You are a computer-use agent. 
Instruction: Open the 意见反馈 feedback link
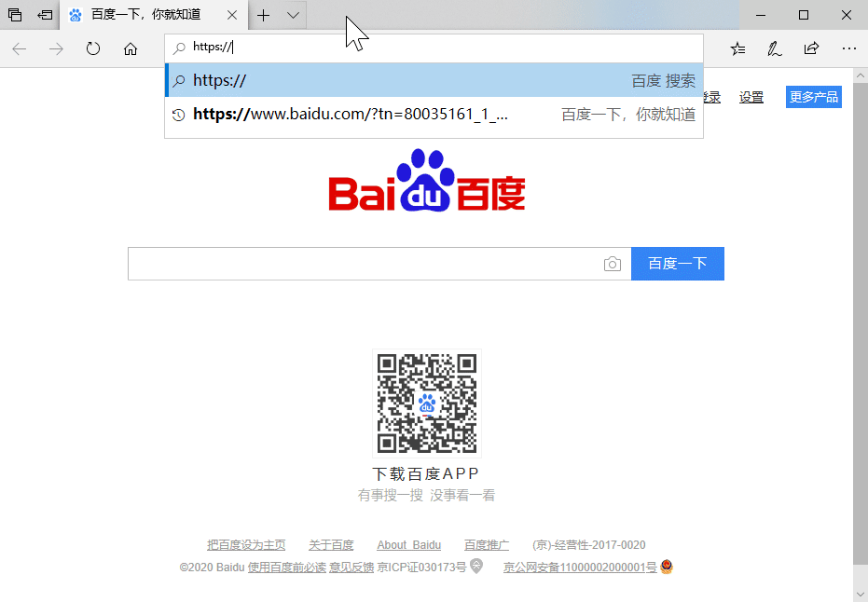click(351, 568)
